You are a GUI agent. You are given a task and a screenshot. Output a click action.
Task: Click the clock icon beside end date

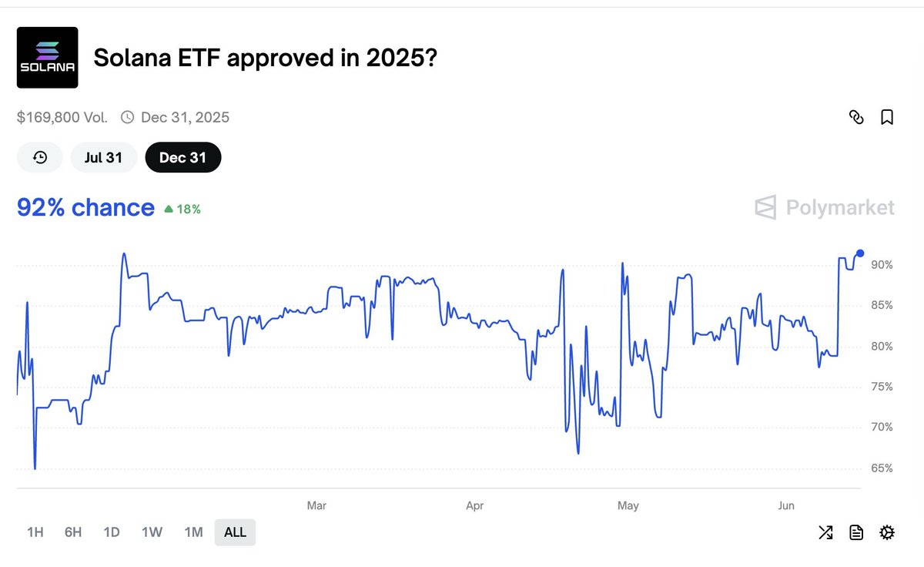click(x=127, y=117)
